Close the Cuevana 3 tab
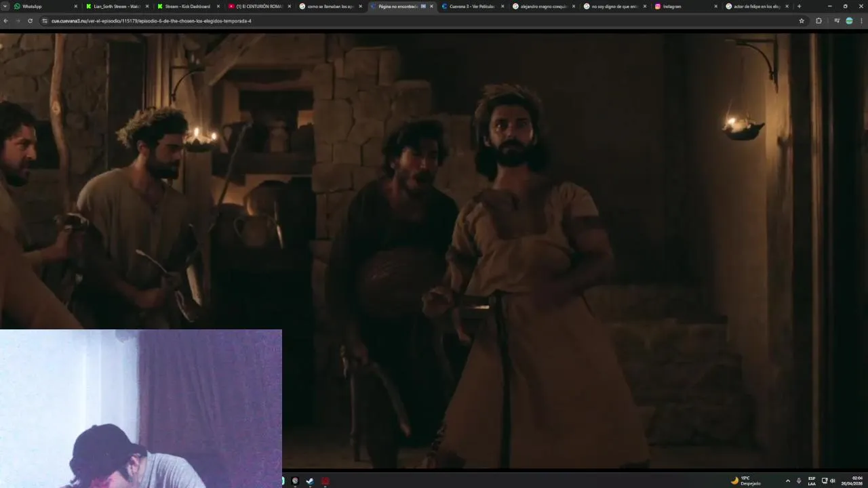The height and width of the screenshot is (488, 868). 502,6
